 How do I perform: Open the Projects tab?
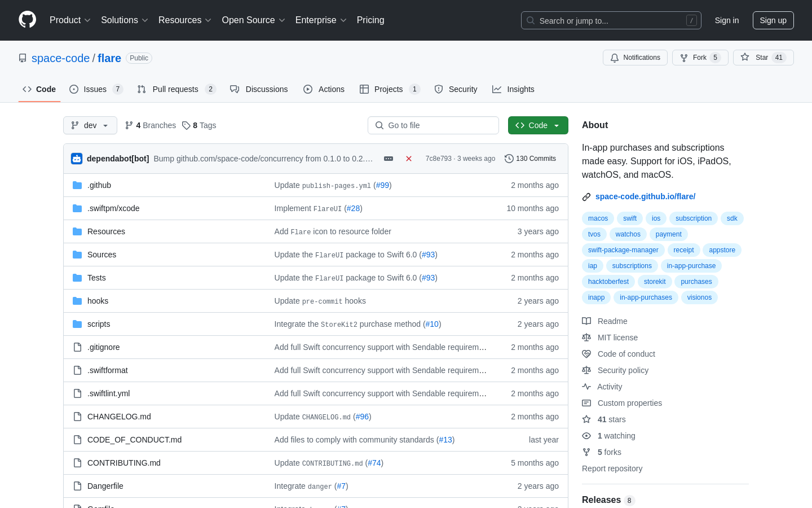390,89
